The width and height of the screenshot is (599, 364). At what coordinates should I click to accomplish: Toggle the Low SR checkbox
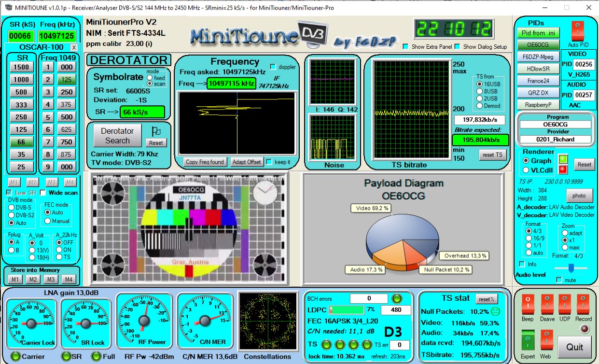(8, 193)
